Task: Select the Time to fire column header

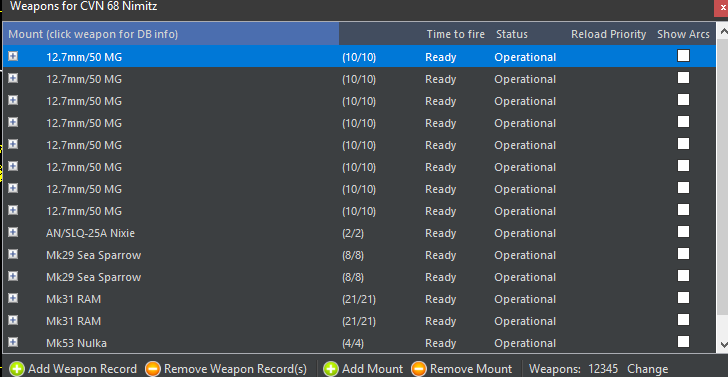Action: [x=455, y=34]
